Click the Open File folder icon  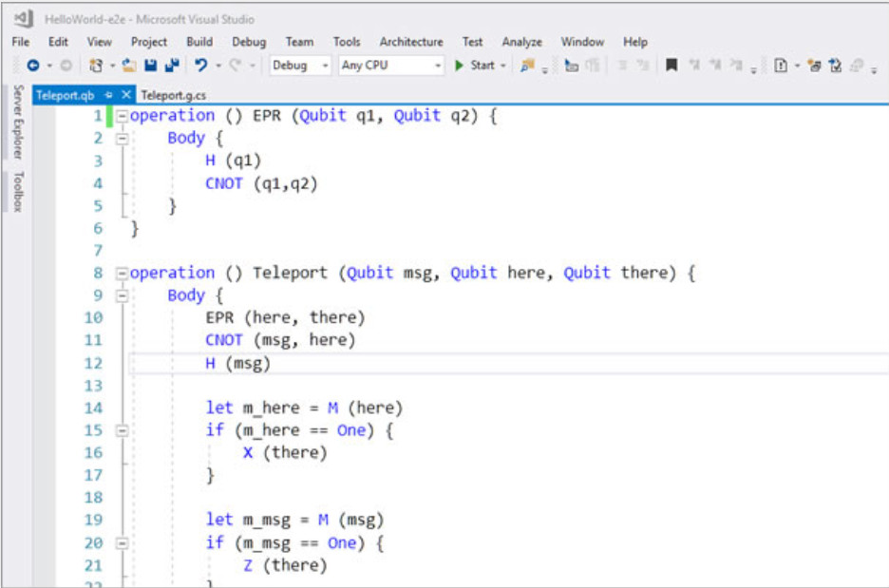coord(129,66)
